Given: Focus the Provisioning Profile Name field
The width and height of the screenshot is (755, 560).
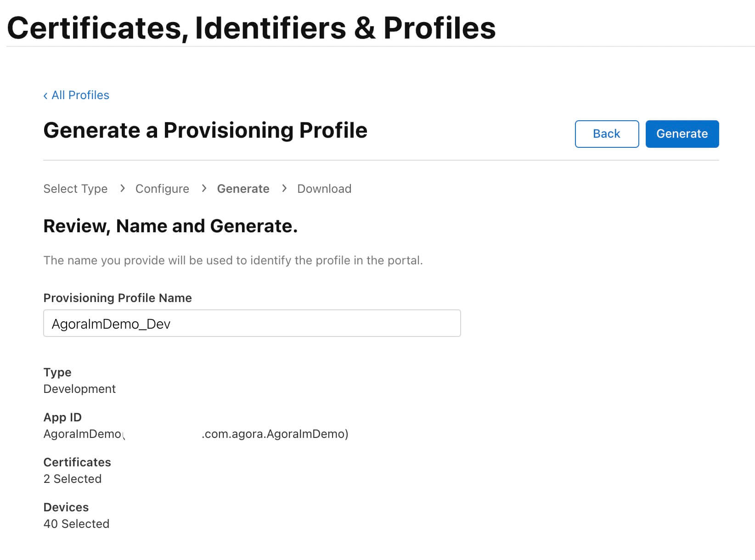Looking at the screenshot, I should (x=252, y=323).
